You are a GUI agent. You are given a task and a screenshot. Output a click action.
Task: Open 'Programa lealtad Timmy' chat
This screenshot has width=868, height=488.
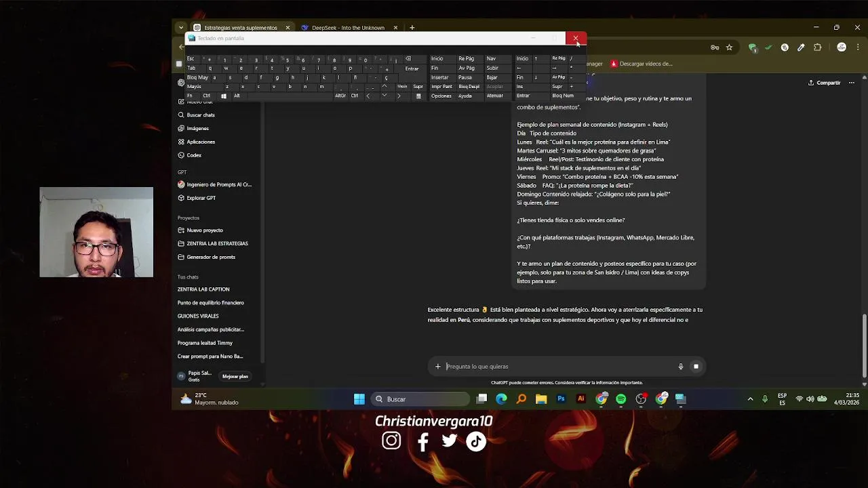point(205,343)
